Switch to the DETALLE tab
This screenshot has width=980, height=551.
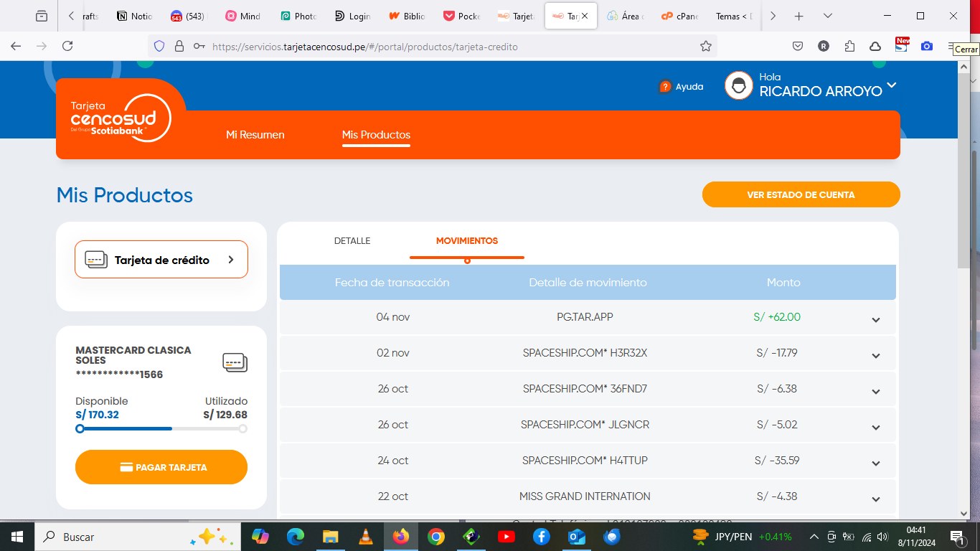(352, 241)
